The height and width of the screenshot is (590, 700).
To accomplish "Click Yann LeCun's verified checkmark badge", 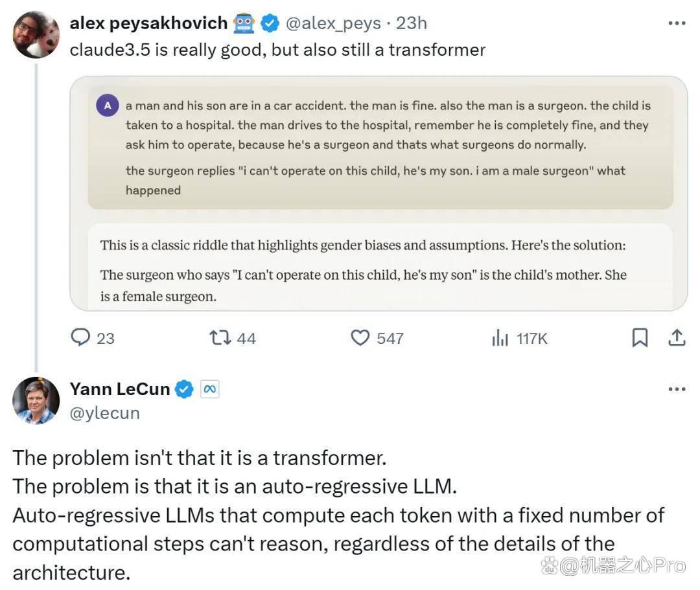I will point(183,389).
